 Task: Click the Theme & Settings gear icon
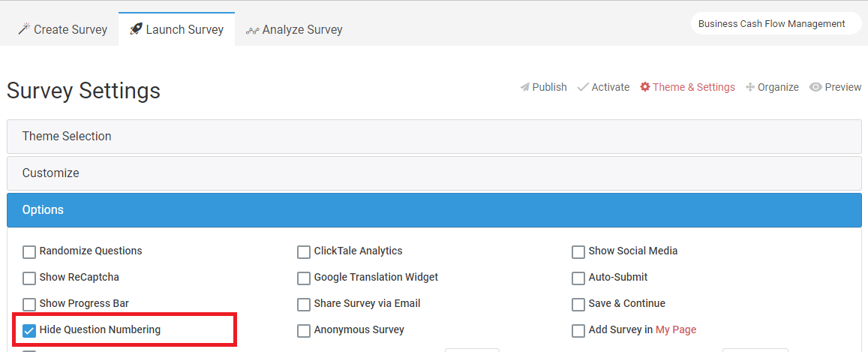[645, 87]
